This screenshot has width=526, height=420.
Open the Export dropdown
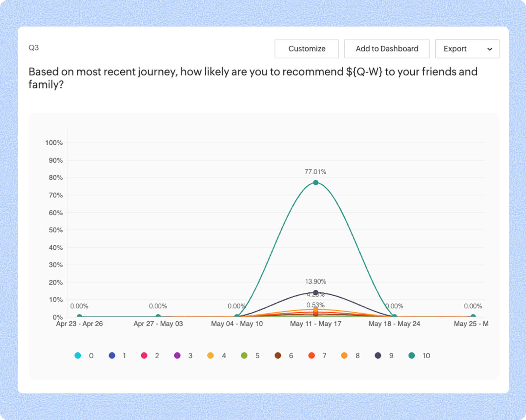click(x=467, y=49)
